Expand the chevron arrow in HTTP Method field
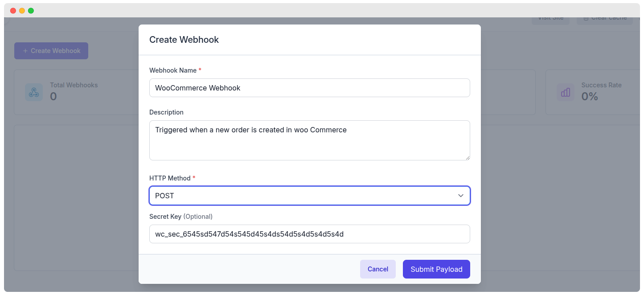Viewport: 644px width, 295px height. click(461, 196)
